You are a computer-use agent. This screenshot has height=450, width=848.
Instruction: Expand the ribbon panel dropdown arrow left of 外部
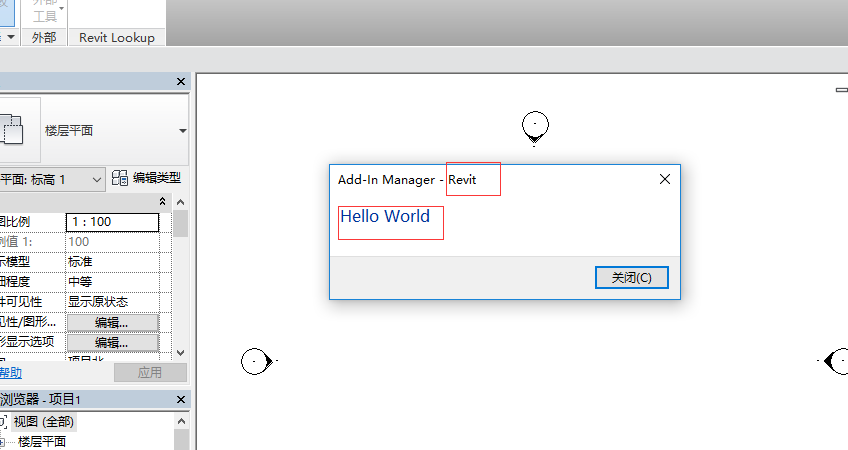click(x=11, y=37)
